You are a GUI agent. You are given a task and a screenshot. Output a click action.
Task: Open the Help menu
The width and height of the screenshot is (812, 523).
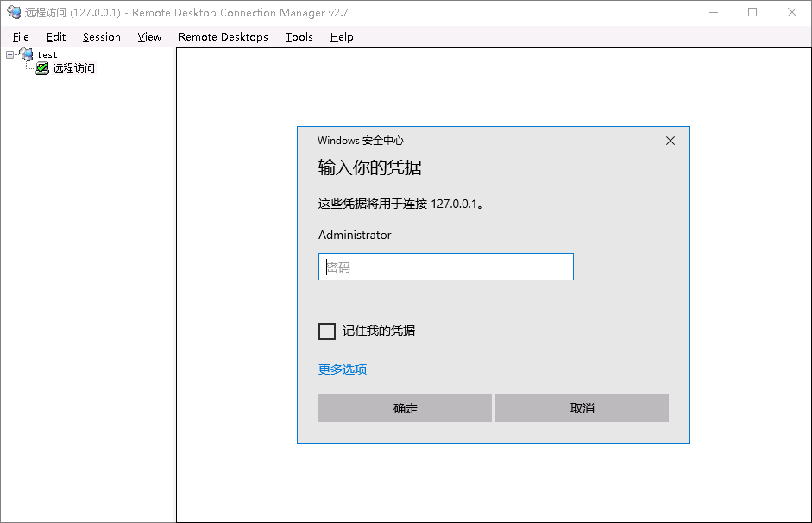pos(342,37)
